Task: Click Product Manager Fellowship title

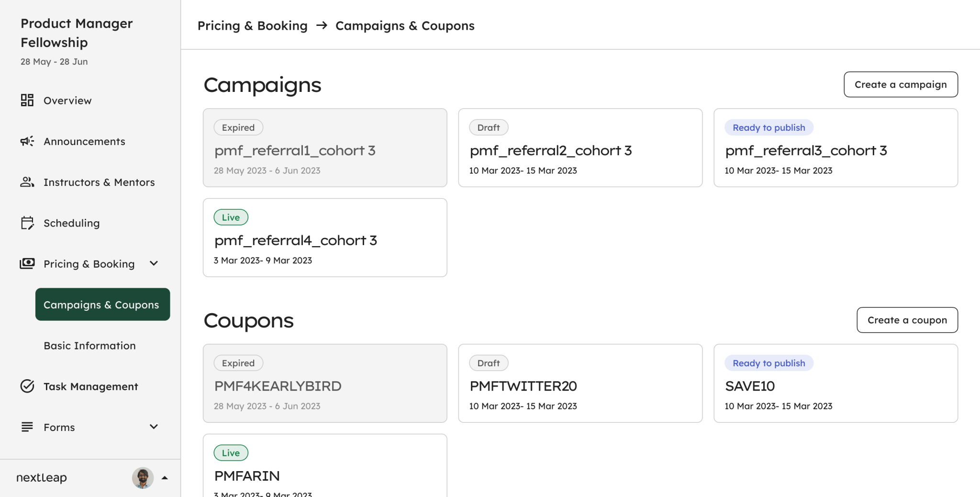Action: tap(77, 33)
